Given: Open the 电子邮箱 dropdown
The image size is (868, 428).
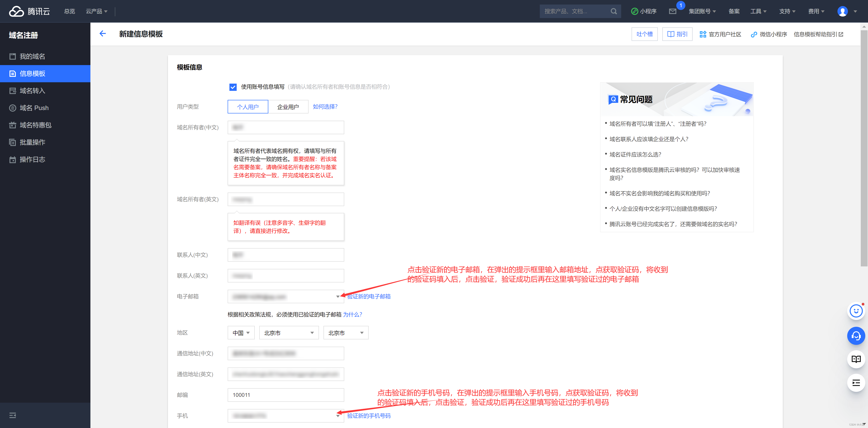Looking at the screenshot, I should [286, 296].
